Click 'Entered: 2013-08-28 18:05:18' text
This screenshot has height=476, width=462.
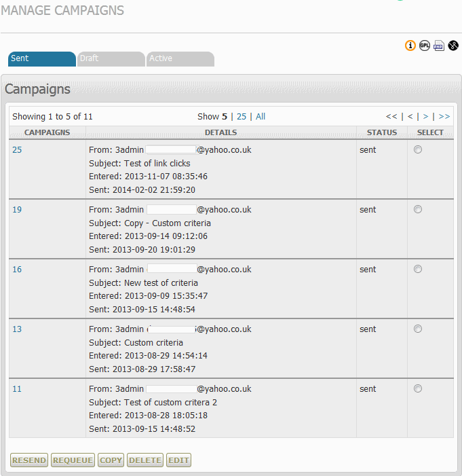148,416
